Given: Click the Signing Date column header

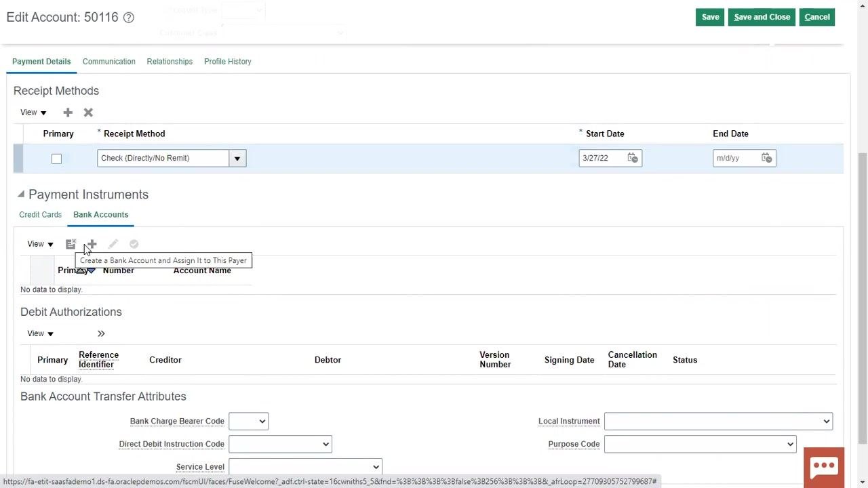Looking at the screenshot, I should click(x=569, y=360).
